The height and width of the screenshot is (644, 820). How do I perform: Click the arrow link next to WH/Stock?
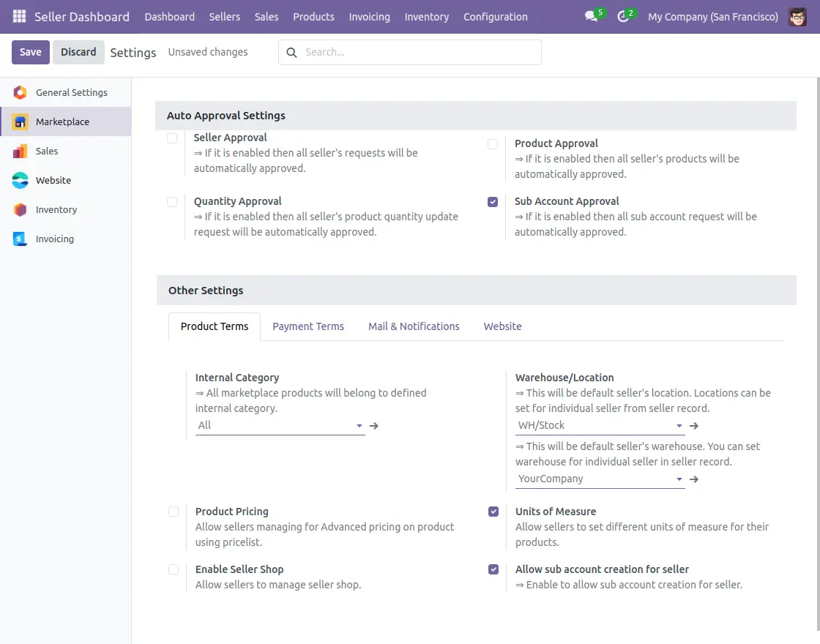[x=695, y=425]
